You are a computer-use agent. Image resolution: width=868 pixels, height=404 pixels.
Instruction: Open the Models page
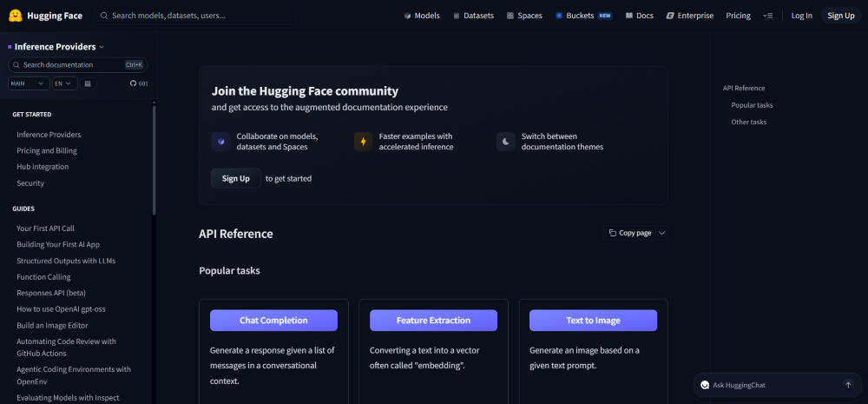click(x=422, y=16)
